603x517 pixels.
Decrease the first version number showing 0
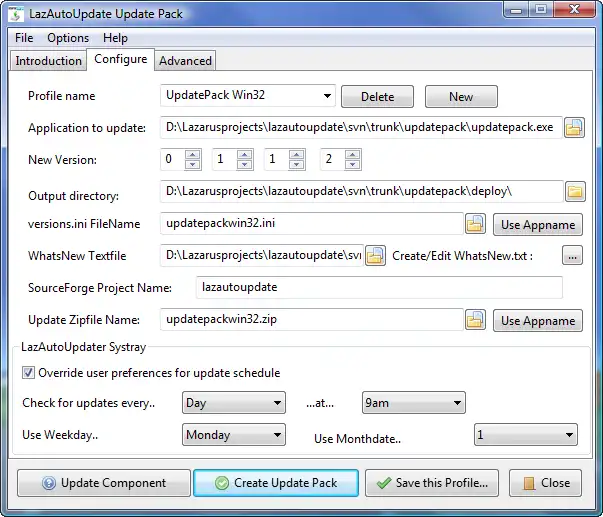click(193, 164)
